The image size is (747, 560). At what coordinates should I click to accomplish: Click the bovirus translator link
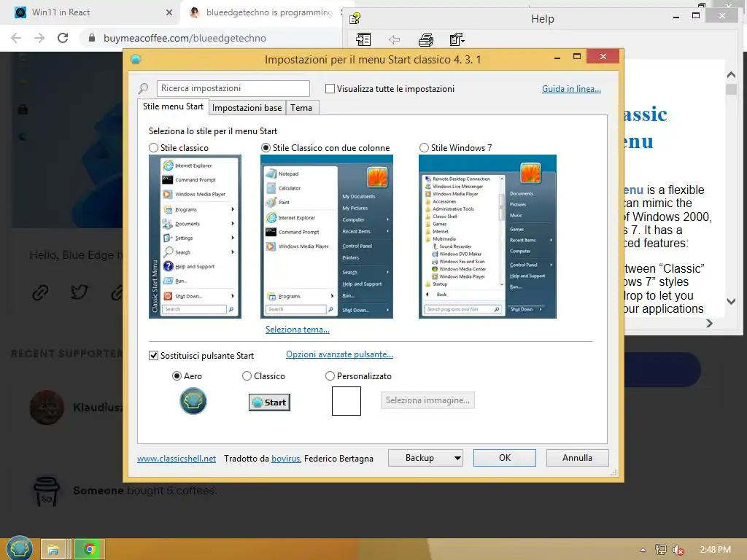tap(285, 458)
